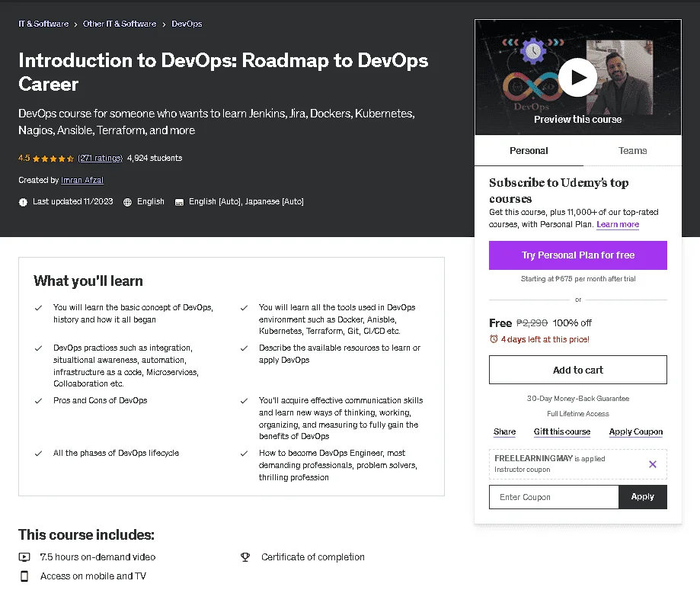Open the DevOps breadcrumb link
The width and height of the screenshot is (700, 603).
(187, 24)
